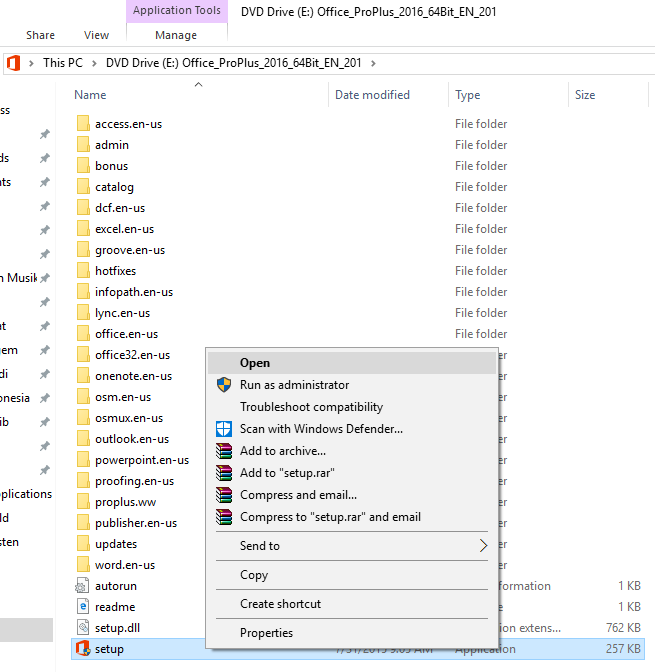Click the admin folder icon
655x672 pixels.
click(x=83, y=144)
